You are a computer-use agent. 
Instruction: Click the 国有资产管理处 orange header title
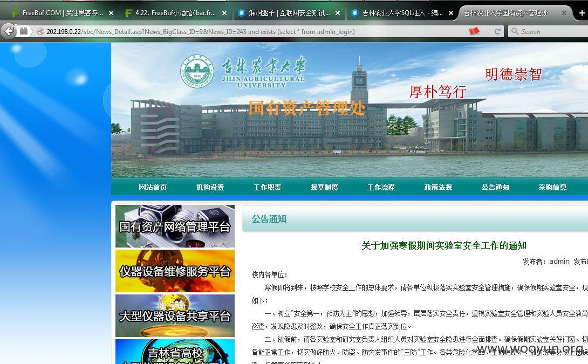307,108
